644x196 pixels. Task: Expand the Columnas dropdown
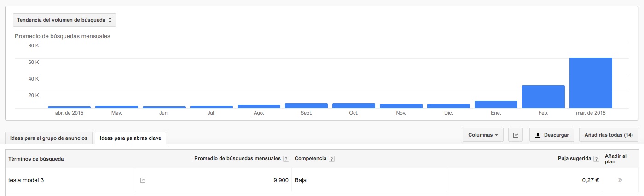[483, 135]
